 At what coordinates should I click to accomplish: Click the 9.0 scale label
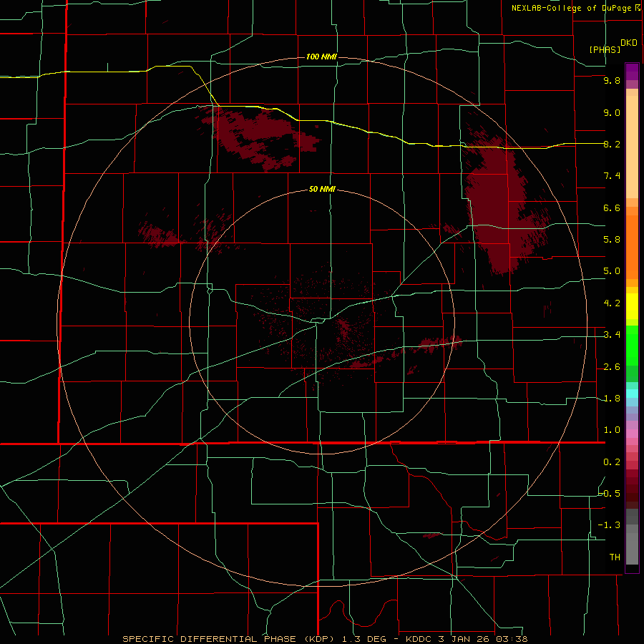tap(612, 112)
